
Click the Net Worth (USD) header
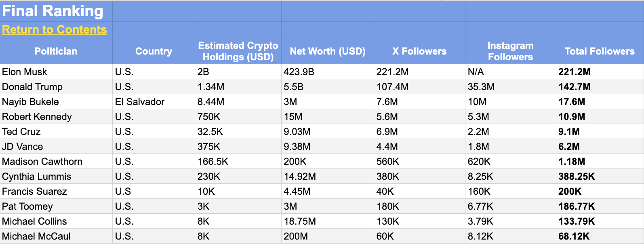click(x=327, y=51)
